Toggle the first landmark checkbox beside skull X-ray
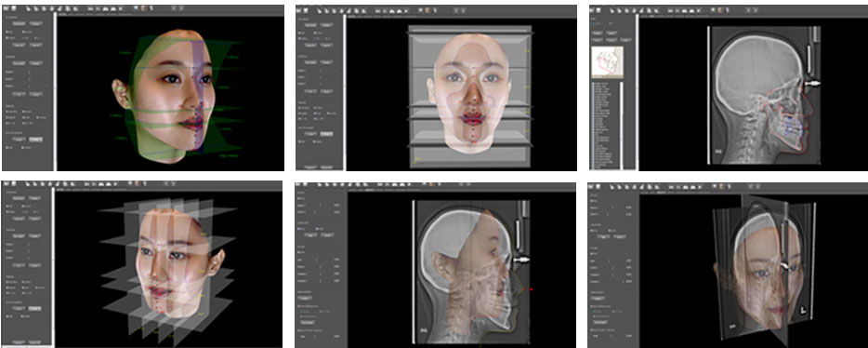The width and height of the screenshot is (868, 348). click(592, 83)
